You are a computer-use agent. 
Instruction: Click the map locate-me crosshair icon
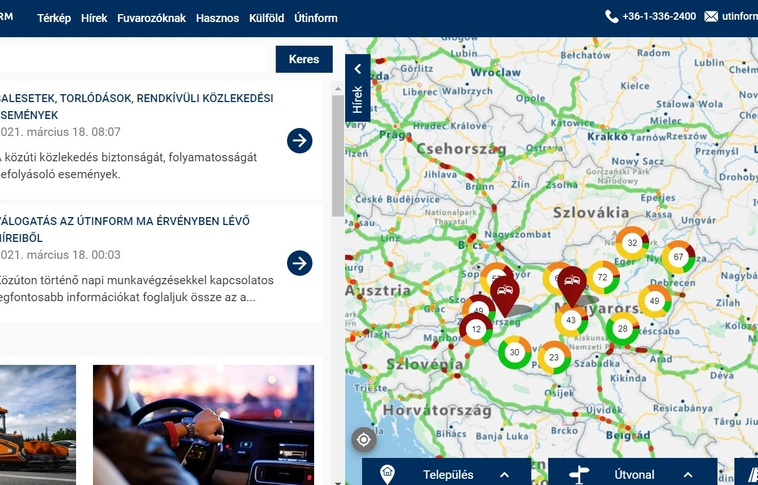point(363,439)
